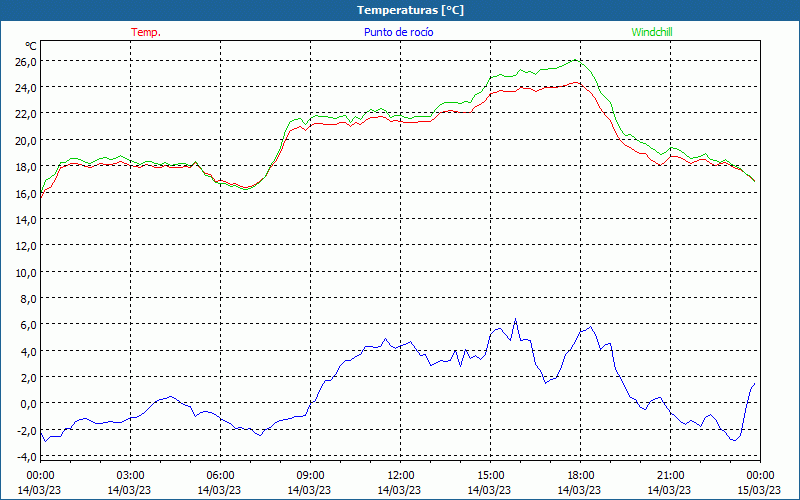Click the '20,0' y-axis value
Image resolution: width=800 pixels, height=500 pixels.
(x=27, y=140)
